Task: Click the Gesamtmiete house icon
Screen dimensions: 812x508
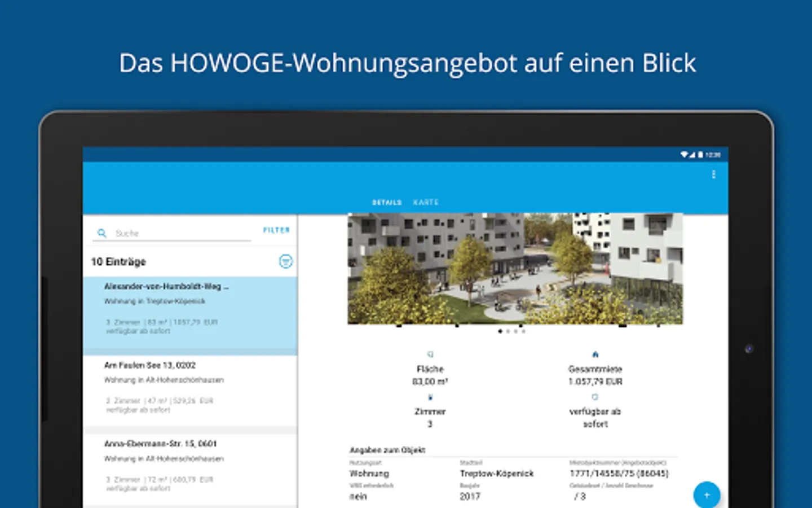Action: 595,354
